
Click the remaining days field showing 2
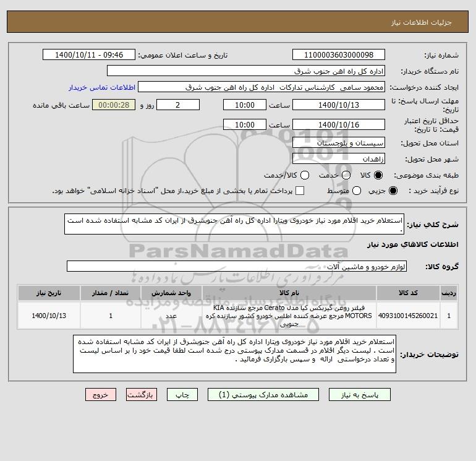(x=178, y=105)
